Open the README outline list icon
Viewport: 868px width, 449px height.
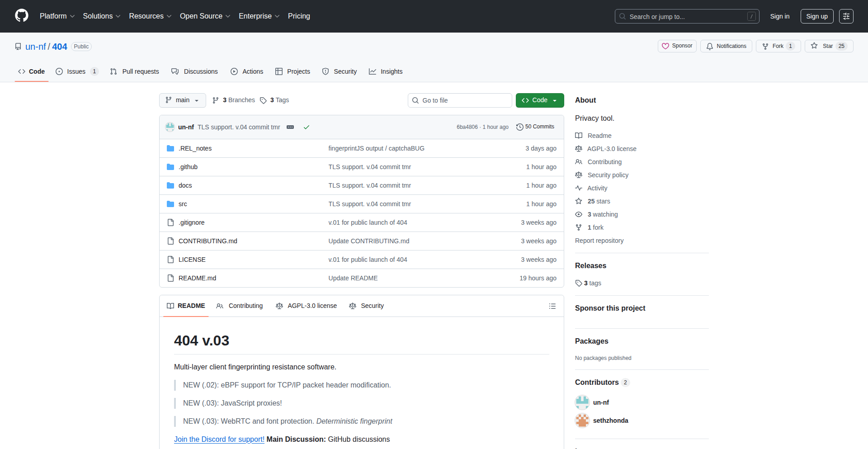coord(552,306)
